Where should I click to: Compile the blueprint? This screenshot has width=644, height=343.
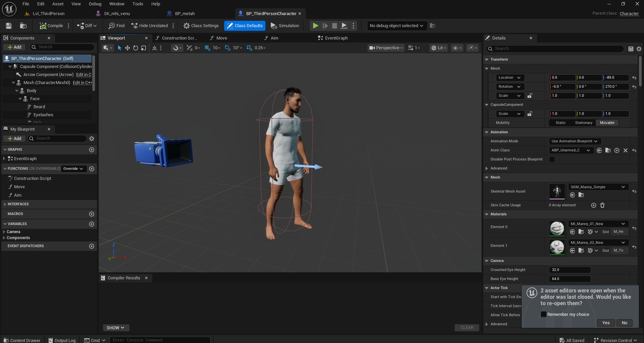point(51,26)
